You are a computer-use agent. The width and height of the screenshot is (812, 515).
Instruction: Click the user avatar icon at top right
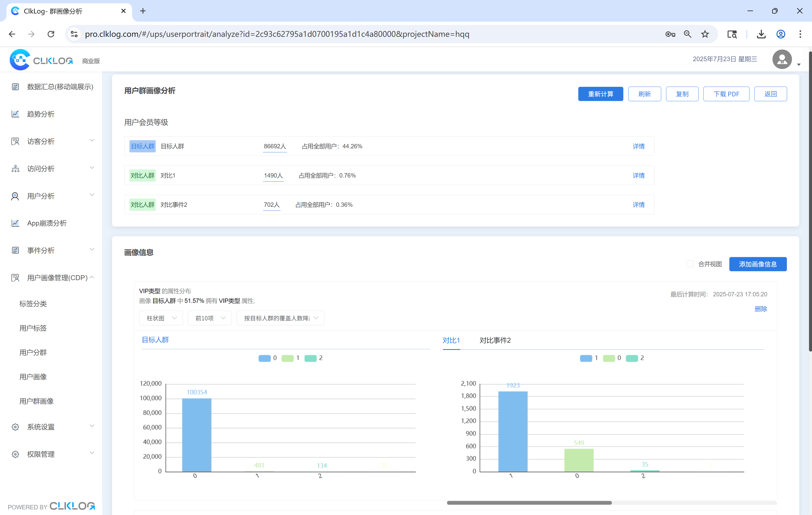pos(782,60)
